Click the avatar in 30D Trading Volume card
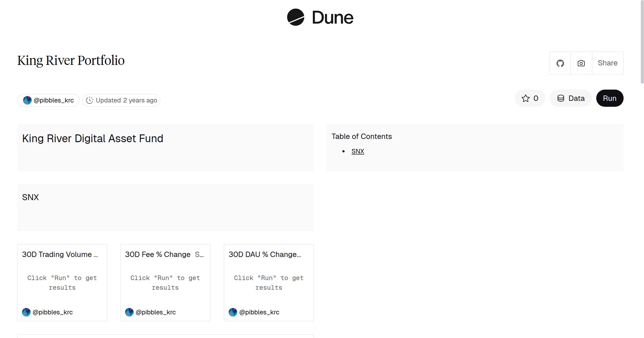Image resolution: width=644 pixels, height=338 pixels. [26, 312]
